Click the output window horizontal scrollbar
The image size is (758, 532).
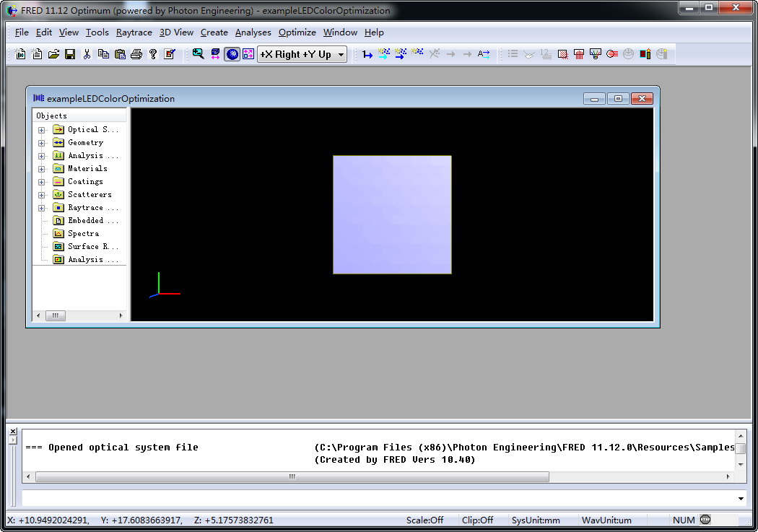pos(292,476)
